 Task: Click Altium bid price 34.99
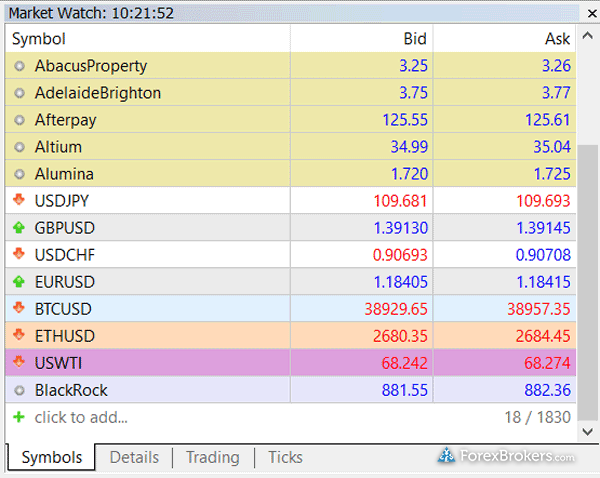409,147
